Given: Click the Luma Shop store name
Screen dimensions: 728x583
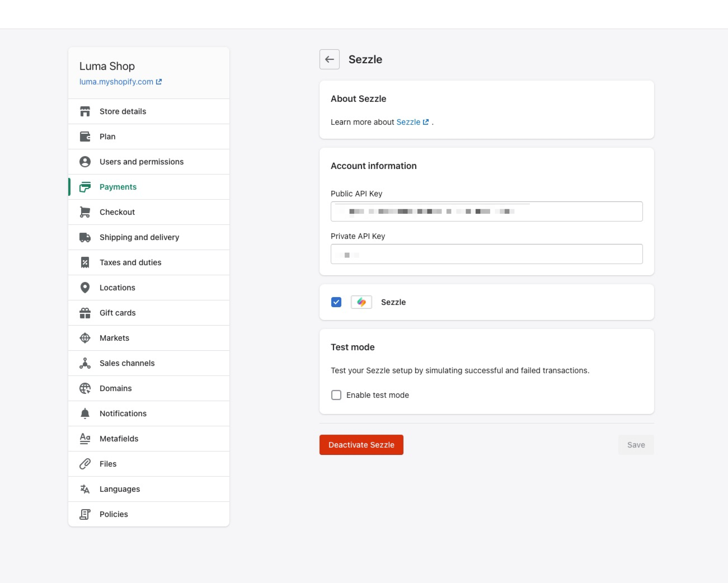Looking at the screenshot, I should pos(107,66).
